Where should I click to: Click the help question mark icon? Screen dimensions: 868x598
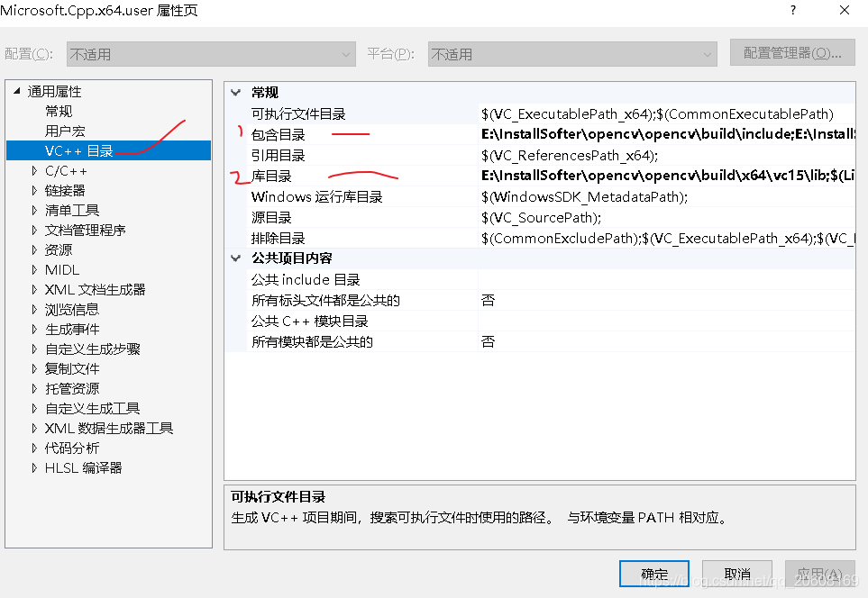(791, 12)
